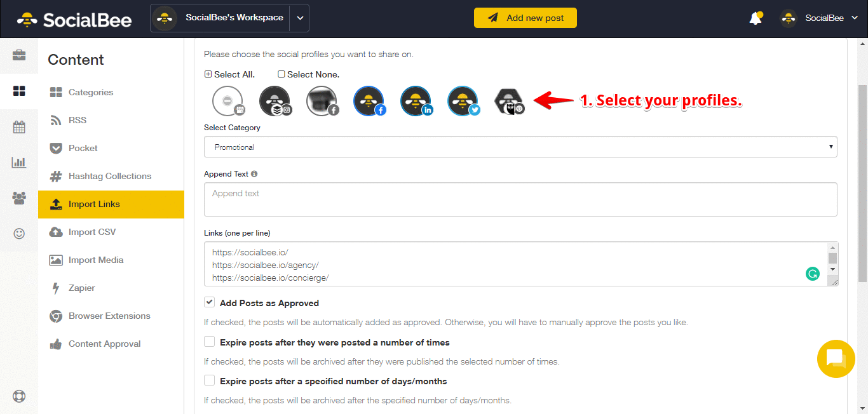Open the Select Category dropdown
Viewport: 868px width, 416px height.
pos(520,147)
